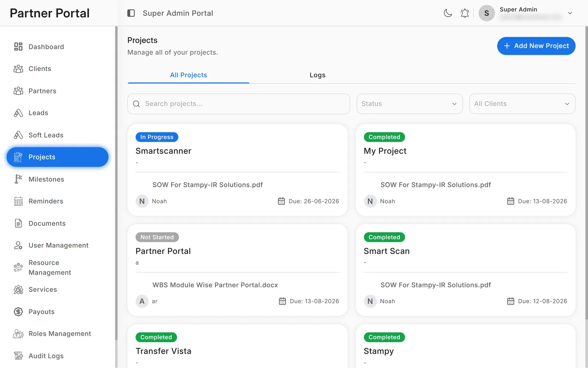Click the Clients people icon

(x=18, y=69)
